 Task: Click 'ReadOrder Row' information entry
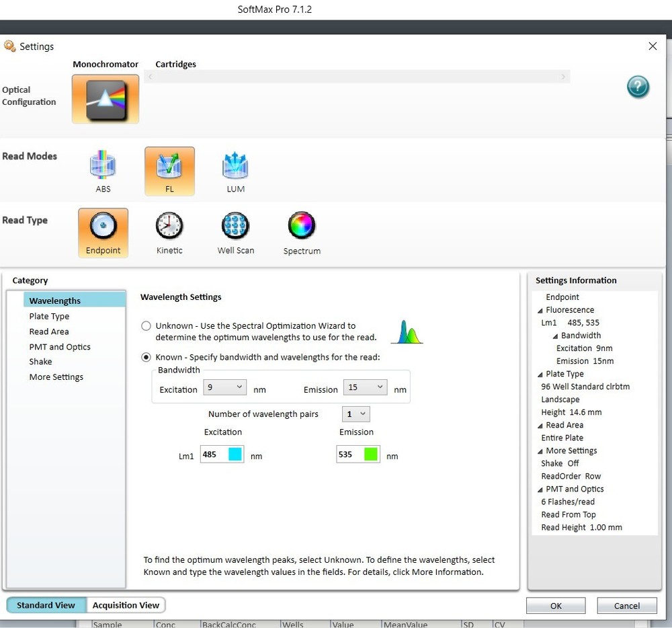point(571,476)
